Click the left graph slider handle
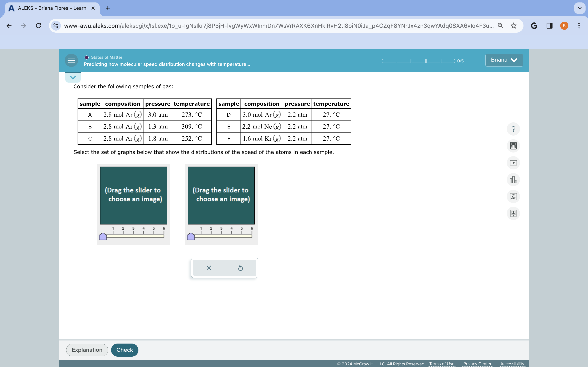588x367 pixels. pyautogui.click(x=103, y=236)
